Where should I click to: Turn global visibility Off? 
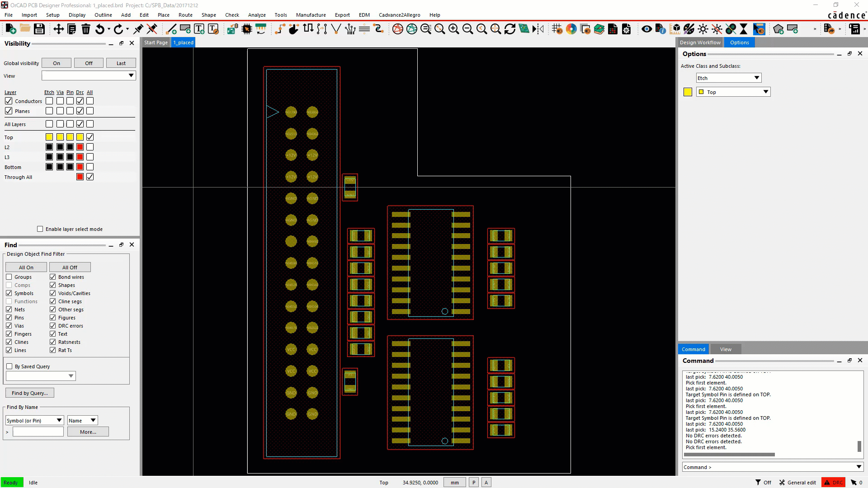[x=89, y=63]
